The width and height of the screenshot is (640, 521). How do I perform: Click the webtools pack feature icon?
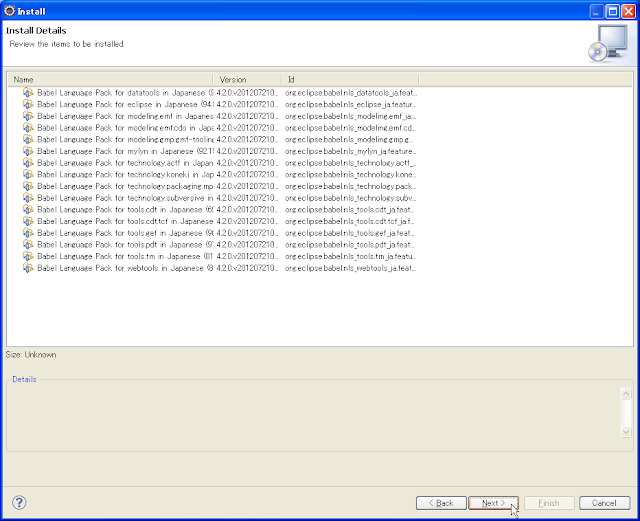pyautogui.click(x=28, y=268)
